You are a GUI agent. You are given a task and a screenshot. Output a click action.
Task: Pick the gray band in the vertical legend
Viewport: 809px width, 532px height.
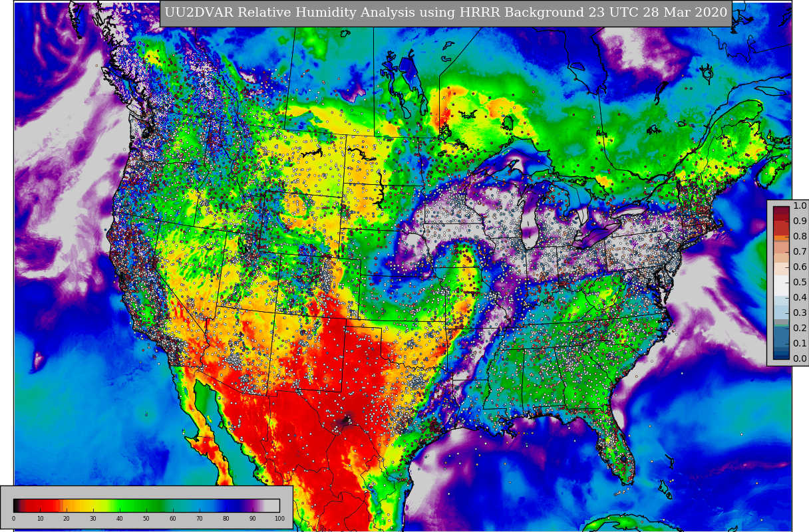tap(781, 322)
